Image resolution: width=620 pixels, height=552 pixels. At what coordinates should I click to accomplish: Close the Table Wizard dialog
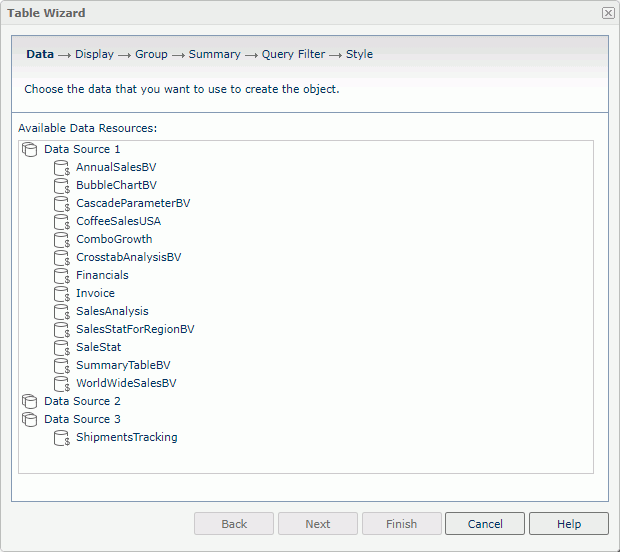tap(608, 13)
